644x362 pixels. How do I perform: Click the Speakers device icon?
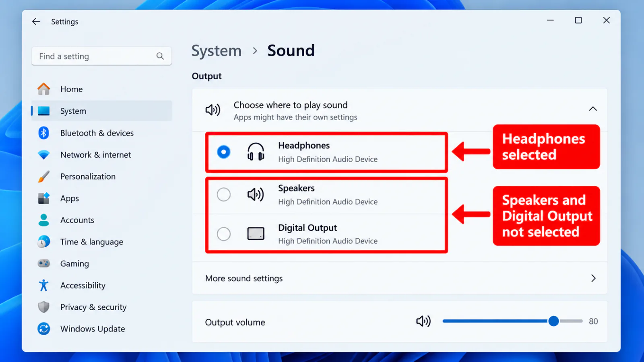(256, 195)
